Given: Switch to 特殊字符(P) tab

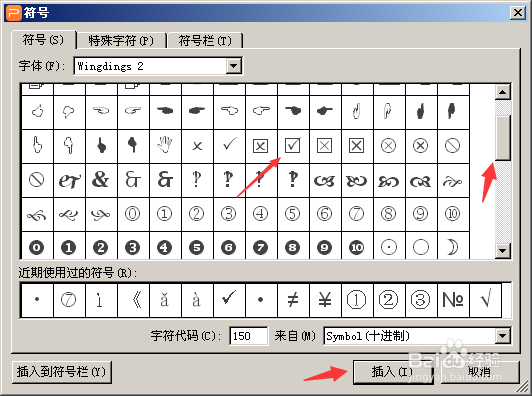Looking at the screenshot, I should 121,41.
